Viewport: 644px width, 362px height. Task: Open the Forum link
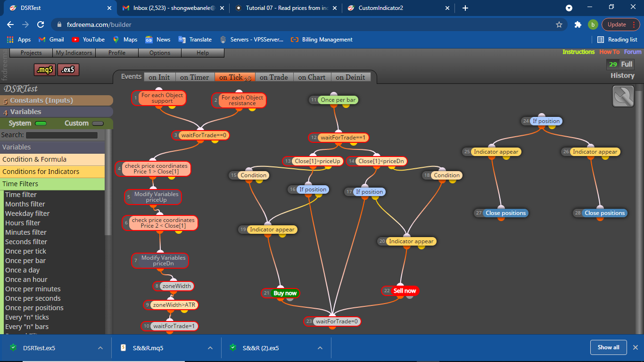pos(633,52)
